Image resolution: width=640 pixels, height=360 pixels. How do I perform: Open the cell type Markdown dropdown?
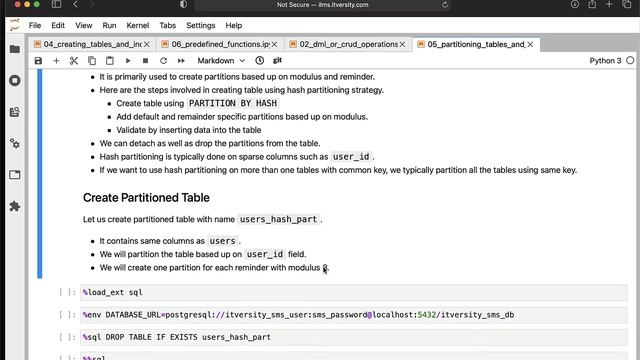[x=221, y=60]
